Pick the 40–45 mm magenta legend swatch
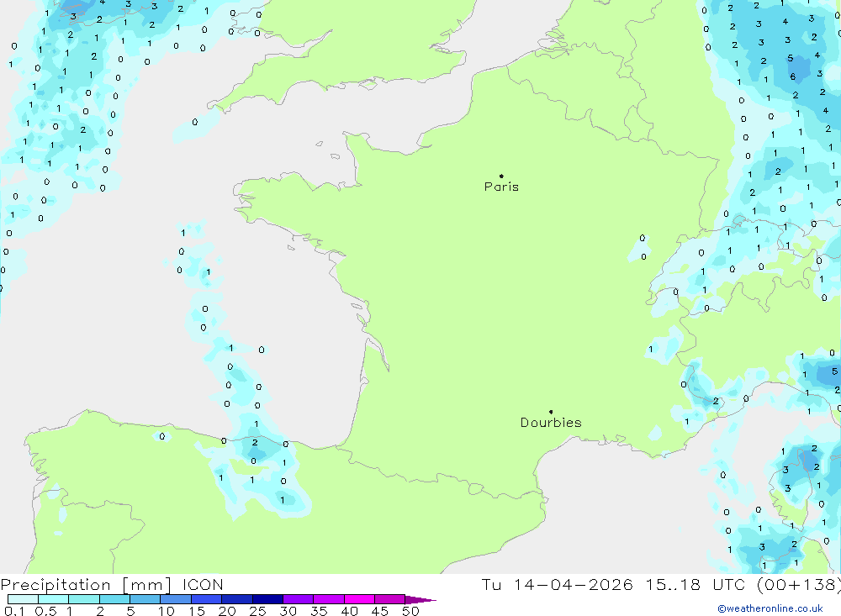841x616 pixels. (359, 599)
